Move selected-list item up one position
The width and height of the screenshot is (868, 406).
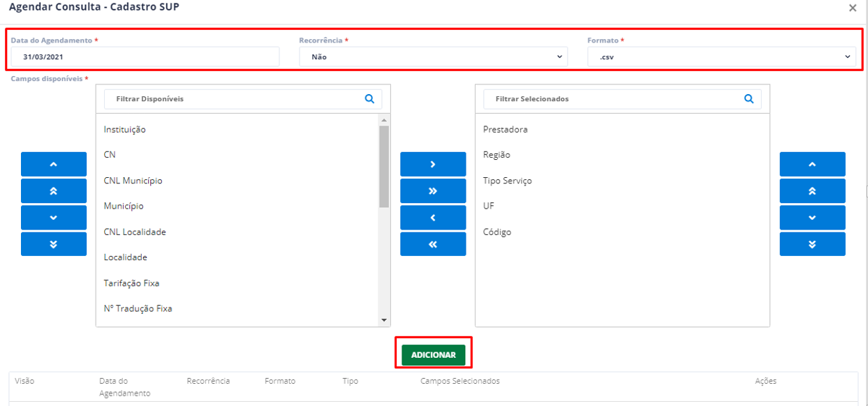click(x=812, y=164)
